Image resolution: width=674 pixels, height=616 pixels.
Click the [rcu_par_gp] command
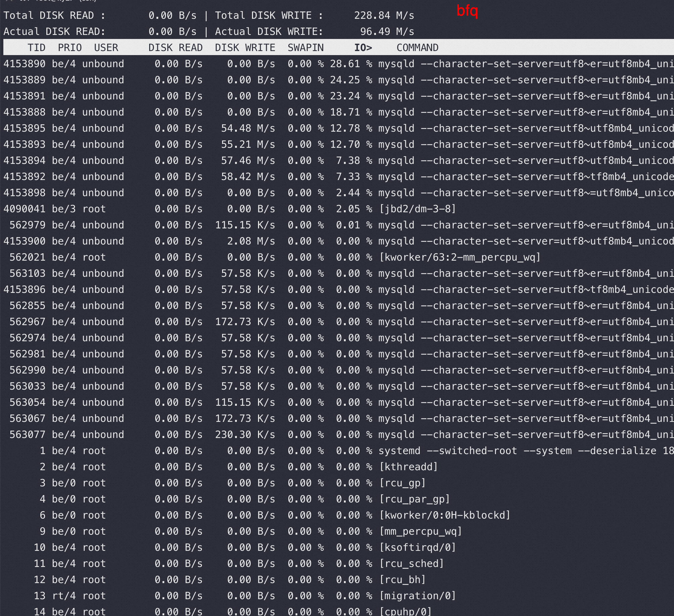[x=414, y=499]
